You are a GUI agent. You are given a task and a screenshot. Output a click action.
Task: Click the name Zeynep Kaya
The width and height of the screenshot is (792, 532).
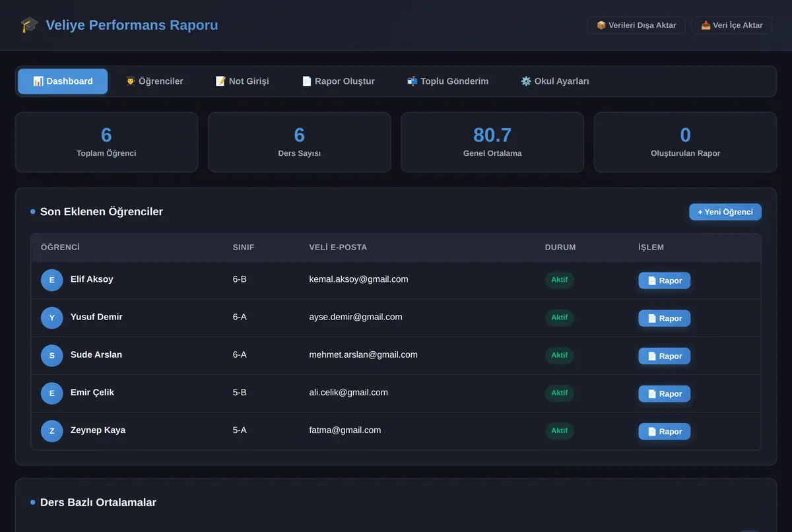[98, 430]
